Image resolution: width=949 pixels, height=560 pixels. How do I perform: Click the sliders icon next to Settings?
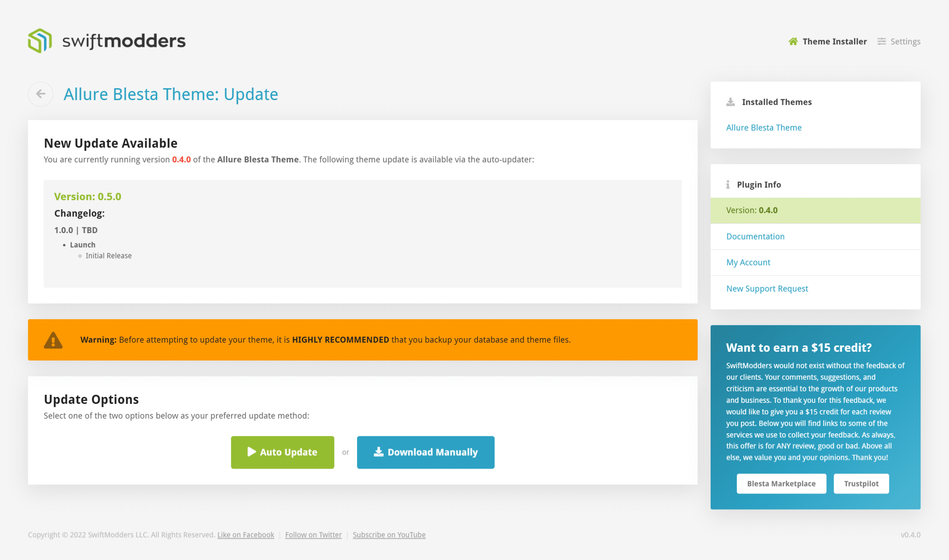point(881,42)
